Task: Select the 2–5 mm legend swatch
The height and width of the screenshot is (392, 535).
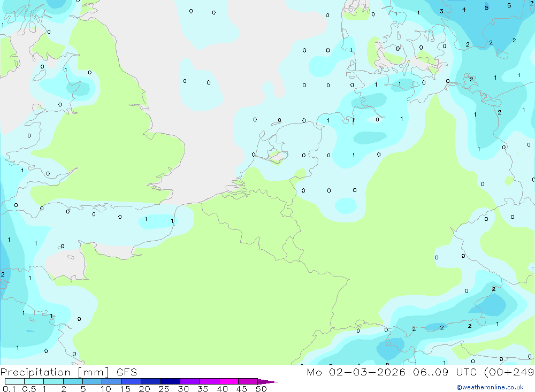Action: pos(73,381)
